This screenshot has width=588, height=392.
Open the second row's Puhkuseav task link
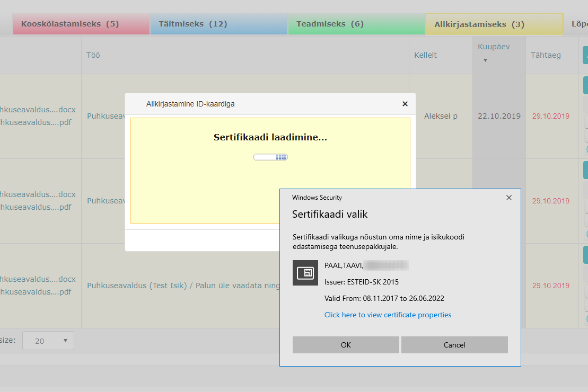106,201
